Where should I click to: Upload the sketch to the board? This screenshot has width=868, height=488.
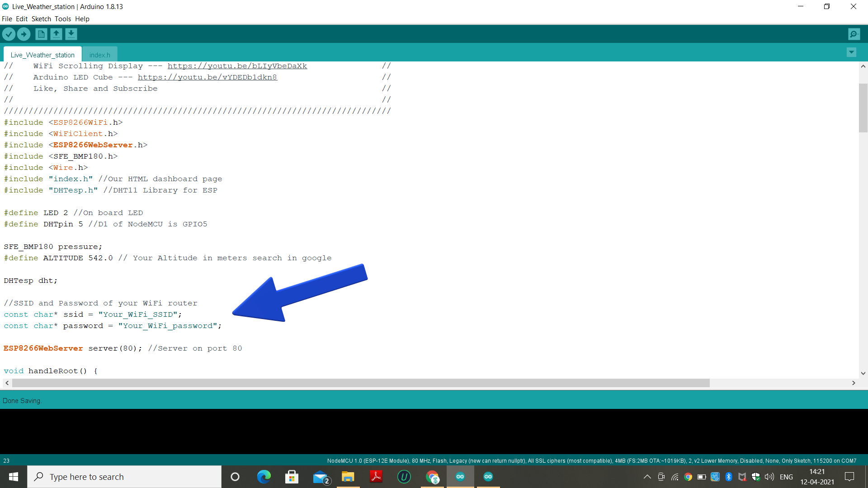24,34
